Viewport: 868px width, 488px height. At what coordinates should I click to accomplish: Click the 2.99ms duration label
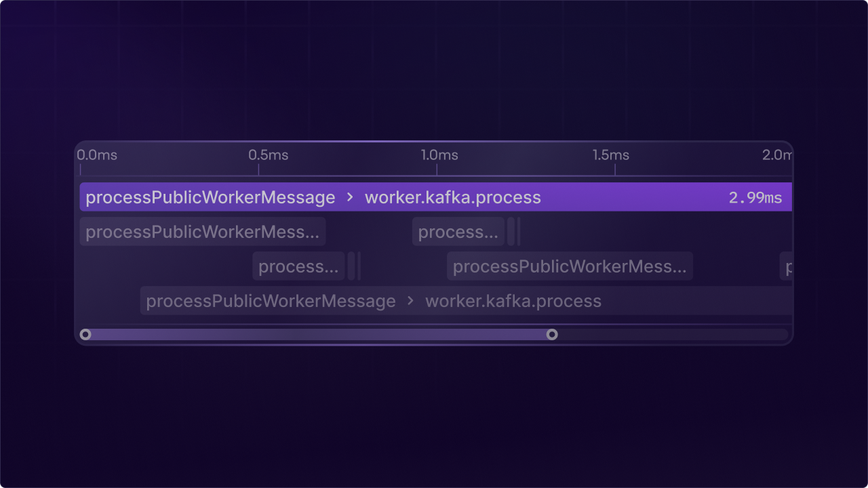point(755,197)
